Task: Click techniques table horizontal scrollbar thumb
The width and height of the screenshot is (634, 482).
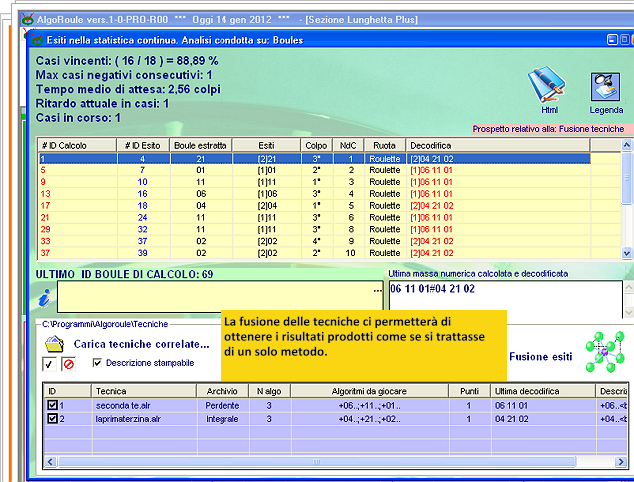Action: (x=317, y=461)
